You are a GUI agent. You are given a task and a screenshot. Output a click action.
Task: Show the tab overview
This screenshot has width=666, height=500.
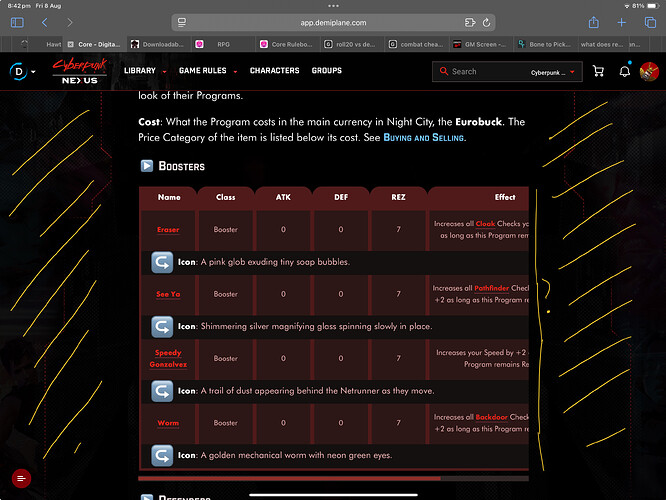pyautogui.click(x=650, y=23)
